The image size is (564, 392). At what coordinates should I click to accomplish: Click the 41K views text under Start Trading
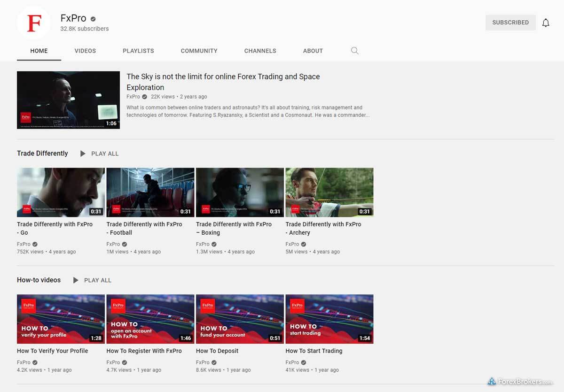(x=298, y=370)
